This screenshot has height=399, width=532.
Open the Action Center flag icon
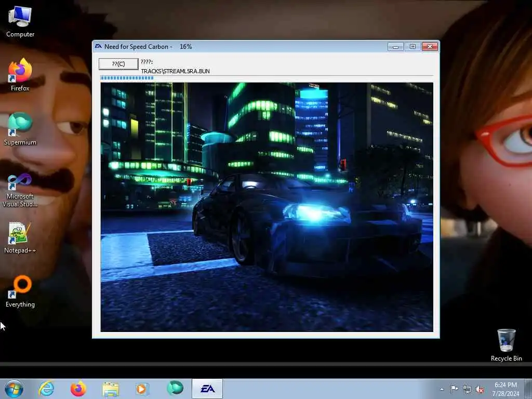coord(454,389)
